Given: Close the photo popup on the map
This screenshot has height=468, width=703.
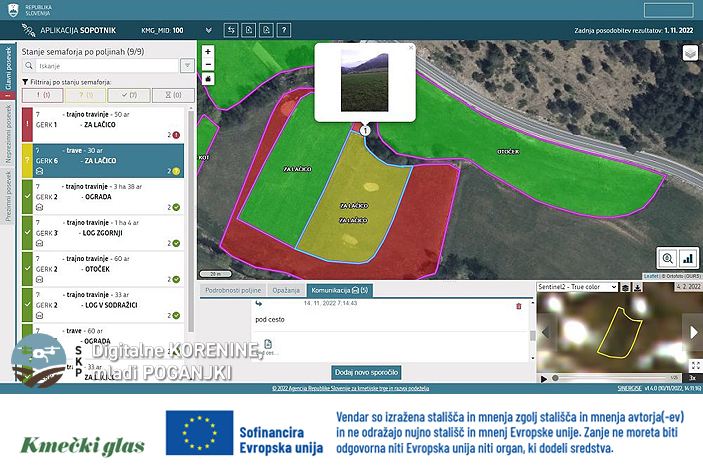Looking at the screenshot, I should click(411, 48).
